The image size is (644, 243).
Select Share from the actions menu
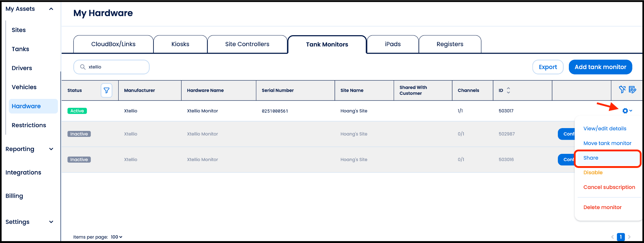(591, 158)
